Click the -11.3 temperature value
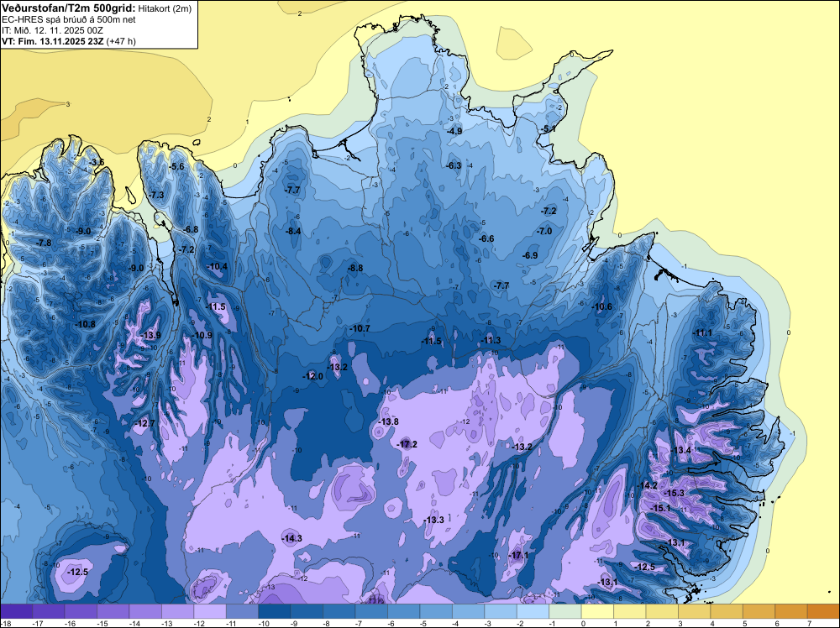The image size is (840, 628). tap(491, 340)
